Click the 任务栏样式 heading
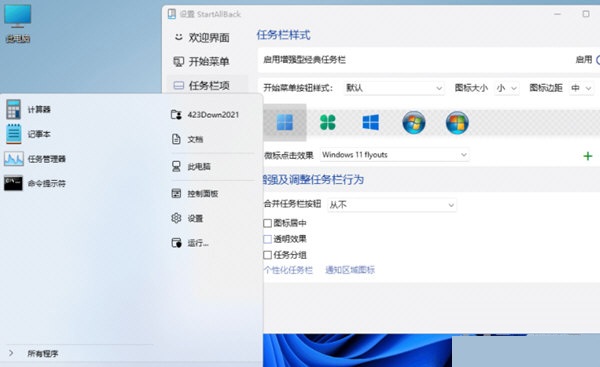 284,35
